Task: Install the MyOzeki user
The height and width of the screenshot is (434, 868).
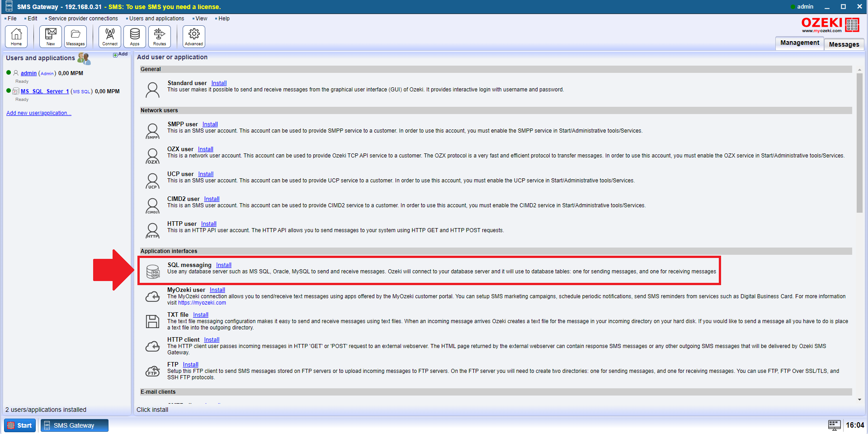Action: [217, 290]
